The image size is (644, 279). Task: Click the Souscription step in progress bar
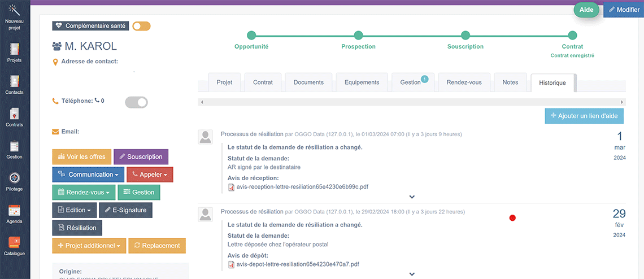click(x=465, y=36)
